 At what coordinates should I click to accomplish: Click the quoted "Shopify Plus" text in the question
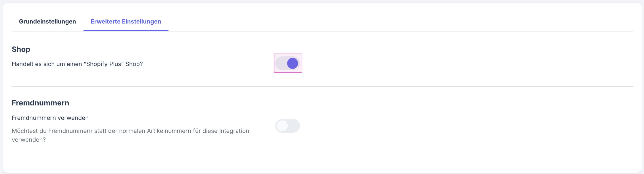coord(104,64)
